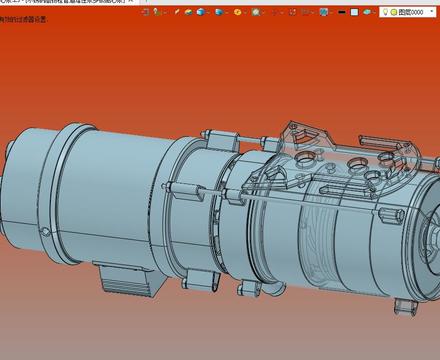Open dropdown arrow beside the yellow circle icon
The image size is (440, 360).
(245, 13)
